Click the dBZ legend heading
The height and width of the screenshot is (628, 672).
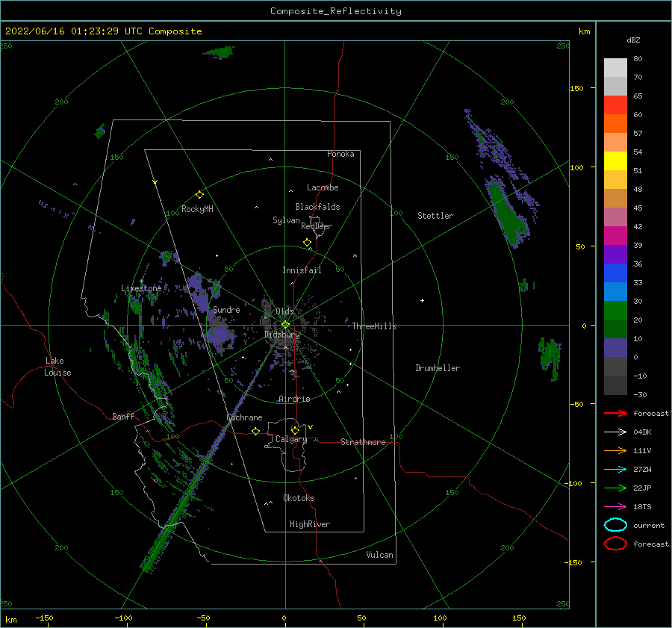pyautogui.click(x=633, y=40)
